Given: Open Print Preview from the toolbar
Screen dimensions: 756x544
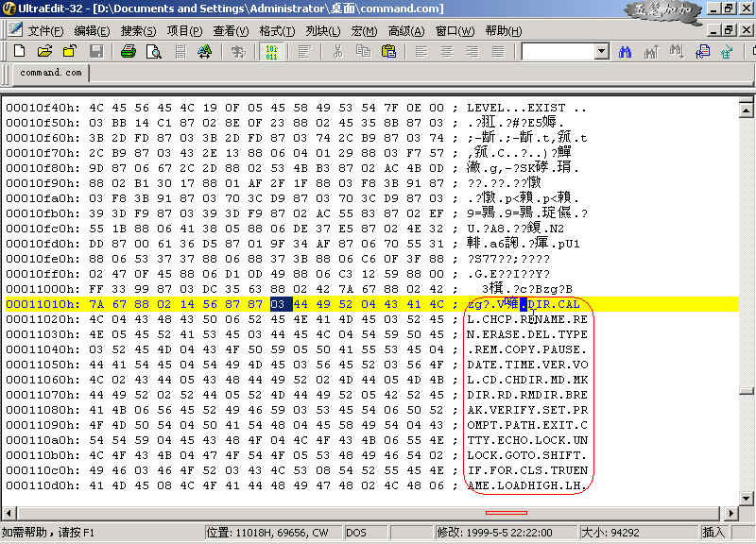Looking at the screenshot, I should pos(153,51).
